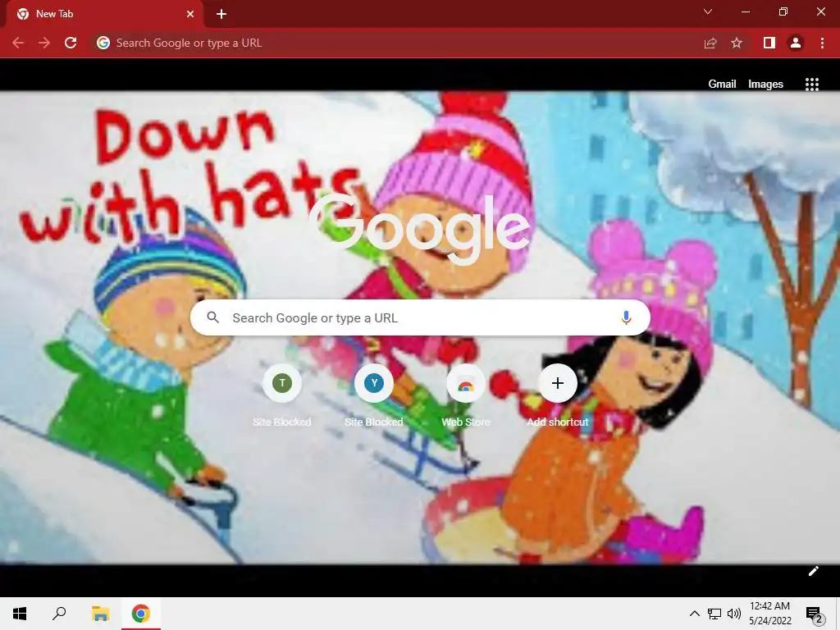840x630 pixels.
Task: Click the Chrome taskbar icon
Action: coord(141,614)
